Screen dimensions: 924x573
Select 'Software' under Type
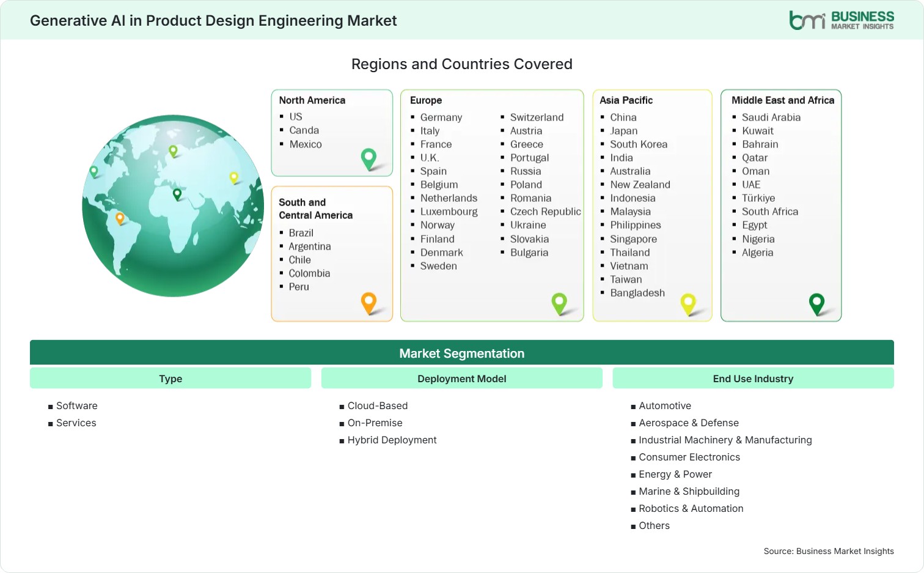(77, 405)
